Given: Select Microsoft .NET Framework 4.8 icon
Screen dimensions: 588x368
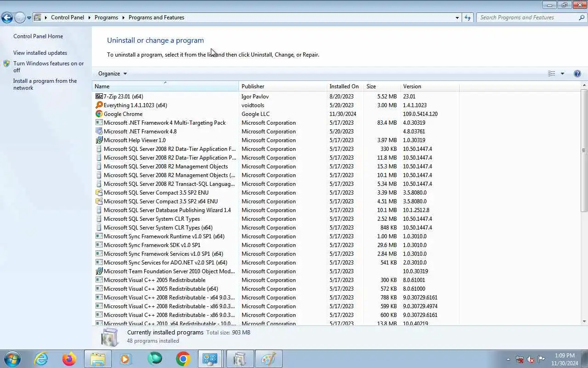Looking at the screenshot, I should click(99, 132).
